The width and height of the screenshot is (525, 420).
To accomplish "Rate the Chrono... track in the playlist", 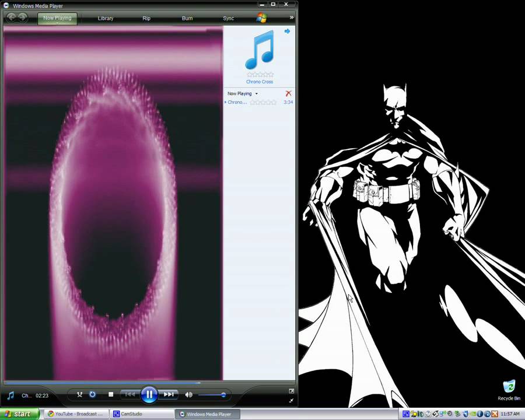I will click(x=263, y=102).
